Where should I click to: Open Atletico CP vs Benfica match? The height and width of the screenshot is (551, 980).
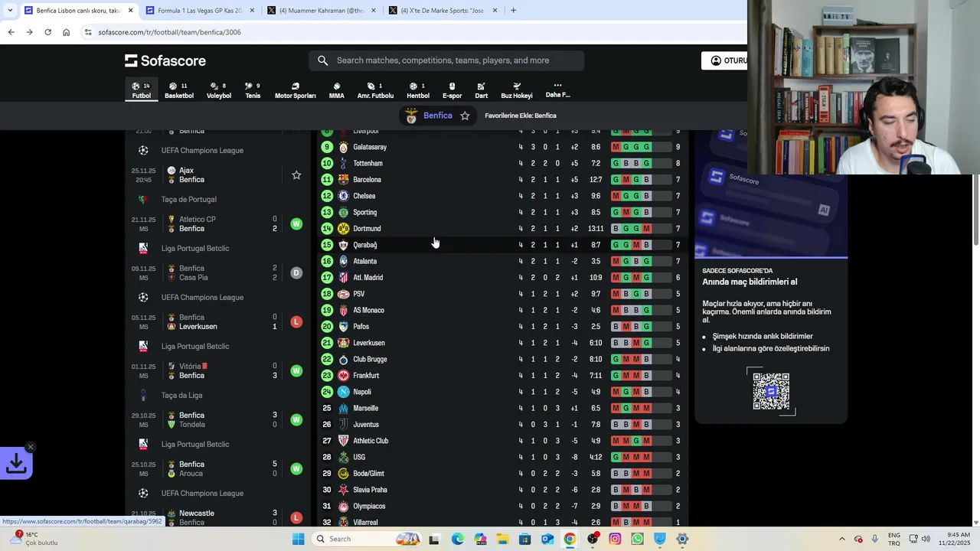(217, 224)
